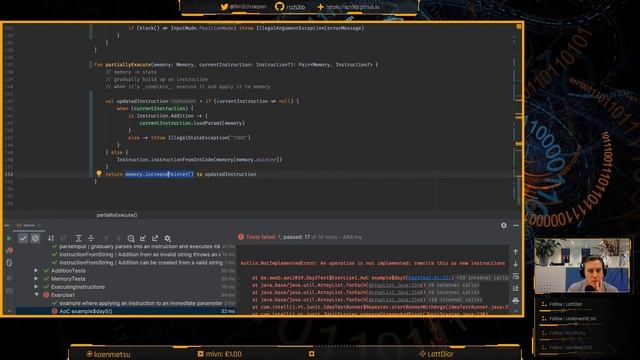Toggle Show Ignored tests button
The width and height of the screenshot is (640, 360).
pos(36,238)
